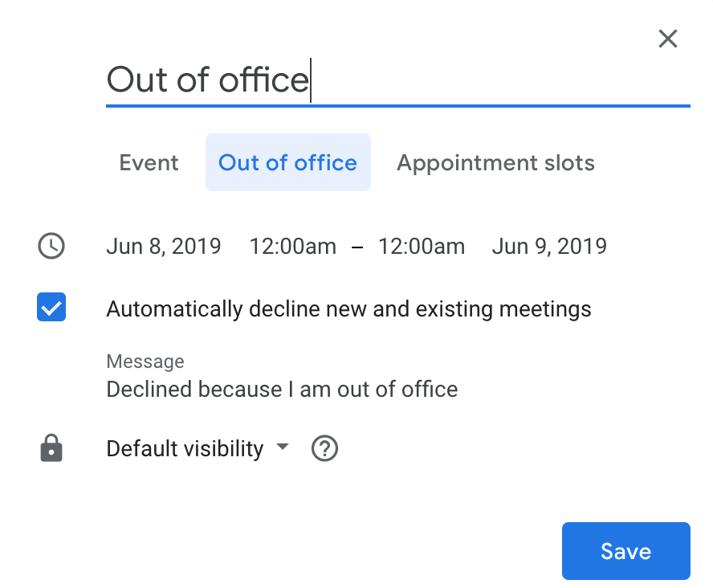Open the end time 12:00am beside Jun 9
713x588 pixels.
click(422, 246)
